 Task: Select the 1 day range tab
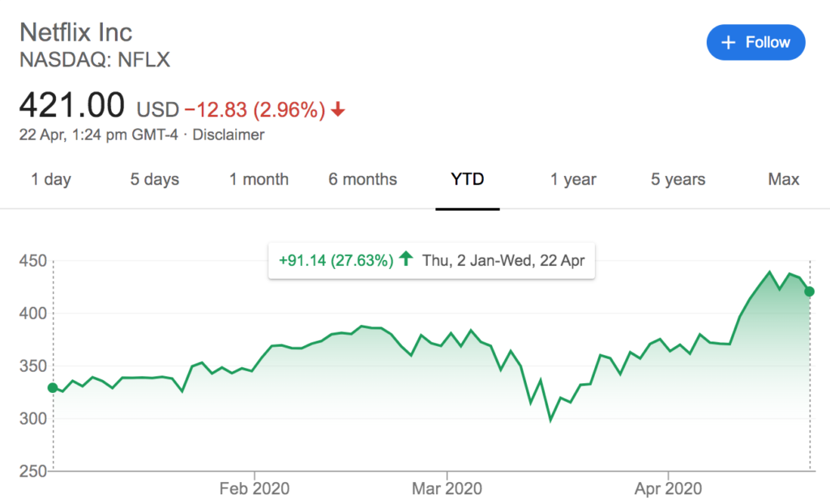pos(51,179)
